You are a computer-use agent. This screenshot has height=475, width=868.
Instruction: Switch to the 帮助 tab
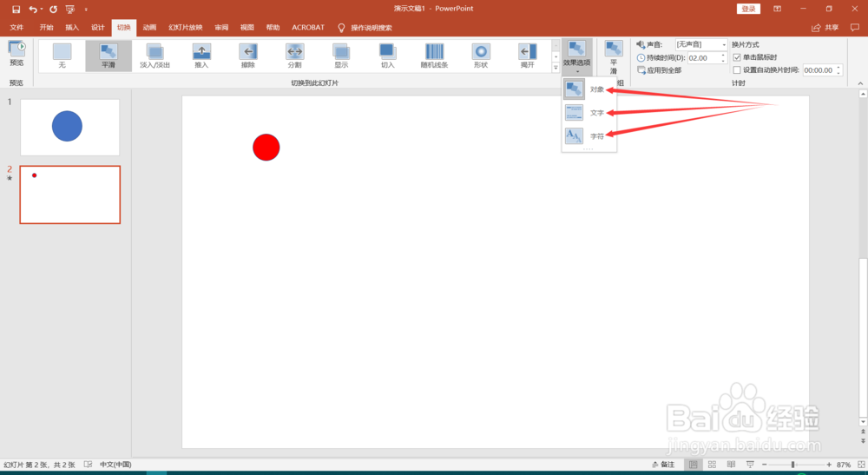point(273,27)
